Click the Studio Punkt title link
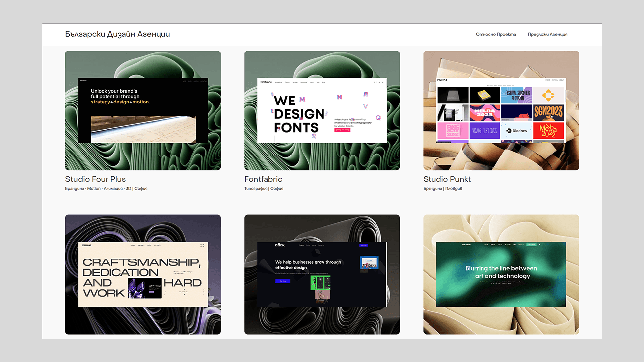This screenshot has width=644, height=362. 447,179
